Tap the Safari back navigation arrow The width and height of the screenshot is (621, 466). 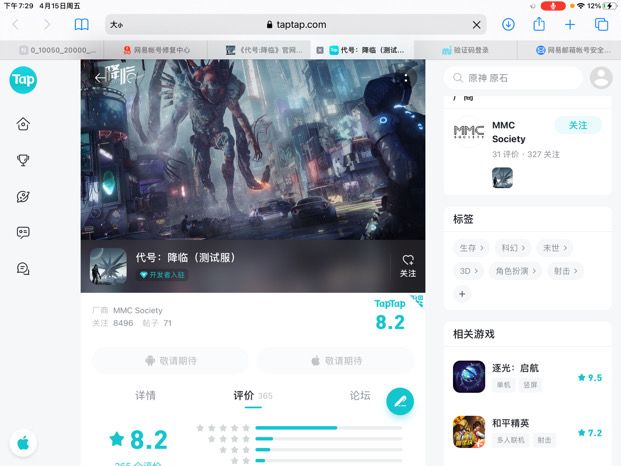(x=16, y=25)
